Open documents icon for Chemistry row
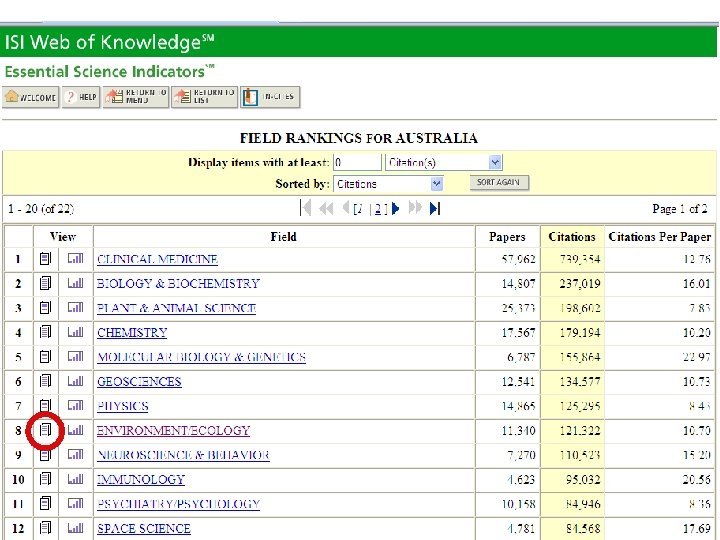The image size is (720, 540). pos(45,332)
